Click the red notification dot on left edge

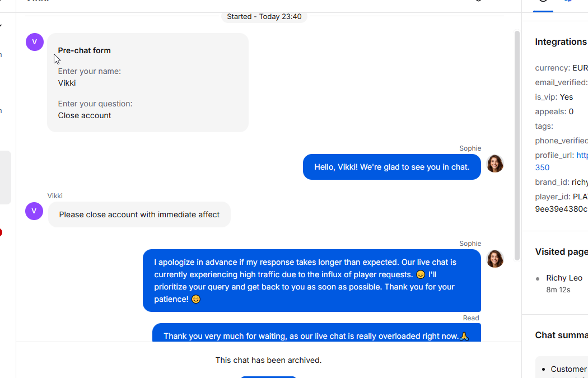[0, 232]
